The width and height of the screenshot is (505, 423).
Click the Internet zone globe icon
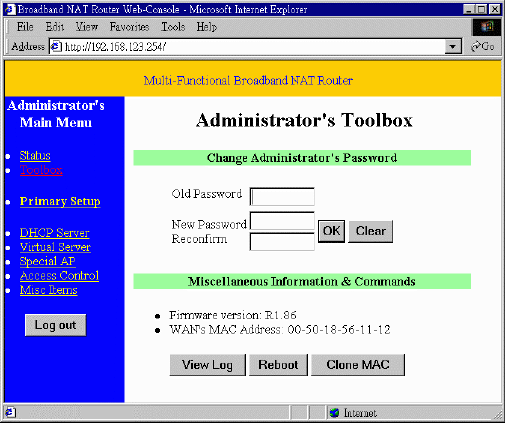[334, 413]
